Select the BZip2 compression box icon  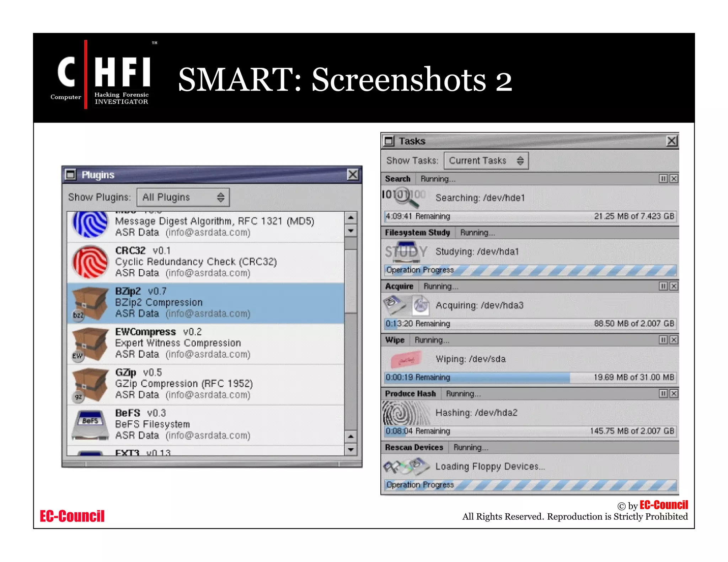pos(90,303)
